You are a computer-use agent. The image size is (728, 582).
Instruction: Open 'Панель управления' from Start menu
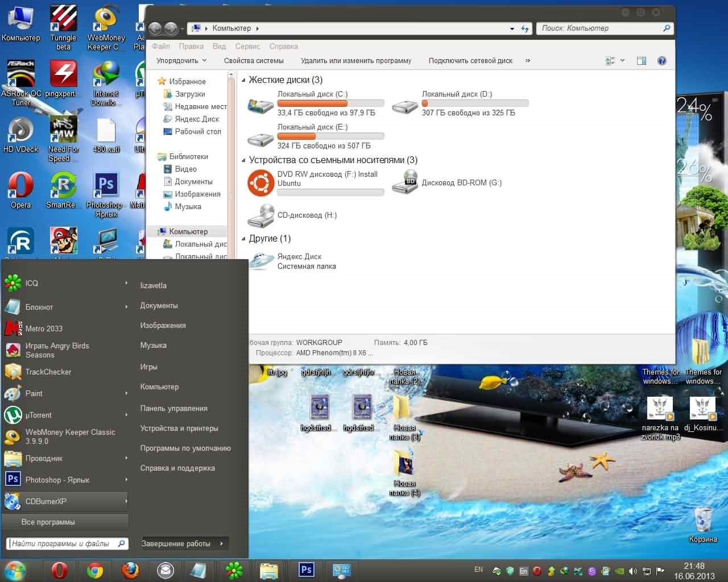click(173, 408)
